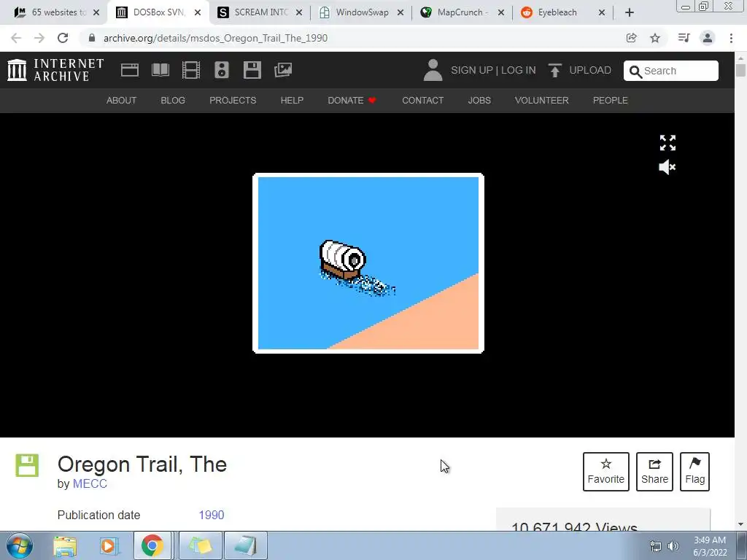
Task: Close the WindowSwap tab
Action: tap(400, 13)
